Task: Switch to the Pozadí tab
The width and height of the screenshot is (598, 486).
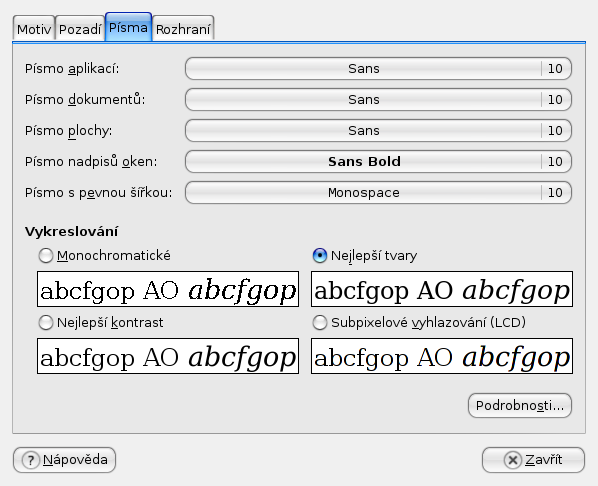Action: (x=80, y=28)
